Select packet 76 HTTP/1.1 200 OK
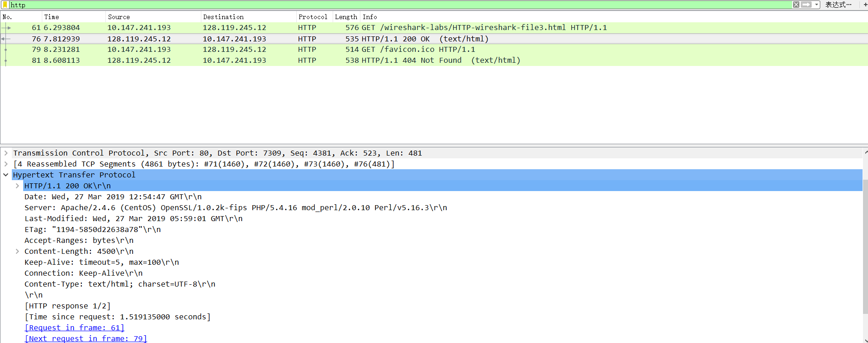This screenshot has width=868, height=343. pyautogui.click(x=434, y=39)
